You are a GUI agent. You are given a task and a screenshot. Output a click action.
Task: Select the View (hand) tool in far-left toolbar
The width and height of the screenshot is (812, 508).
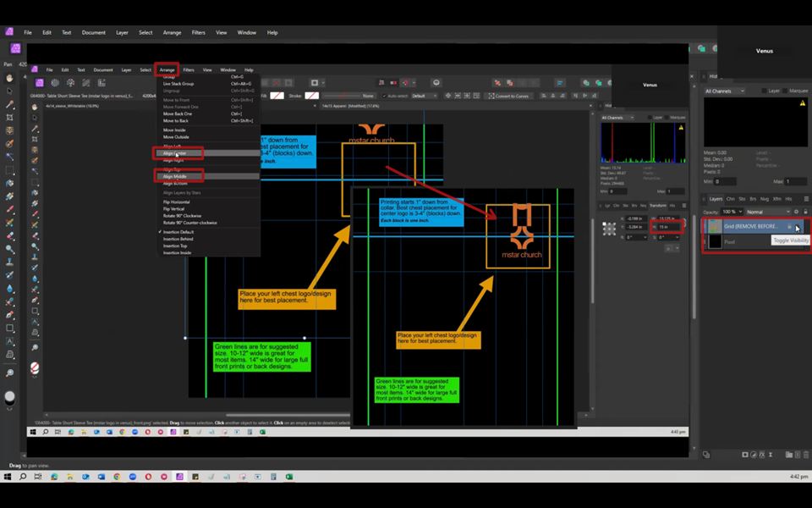coord(10,78)
